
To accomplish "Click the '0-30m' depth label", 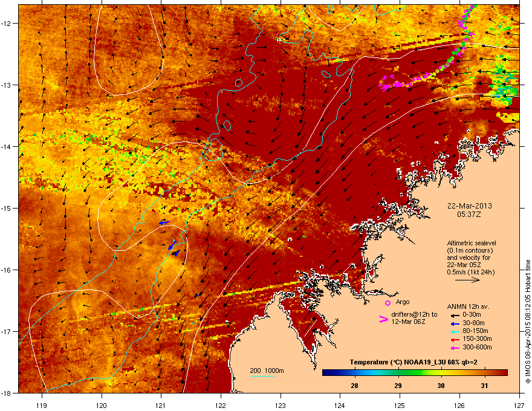I will [472, 315].
